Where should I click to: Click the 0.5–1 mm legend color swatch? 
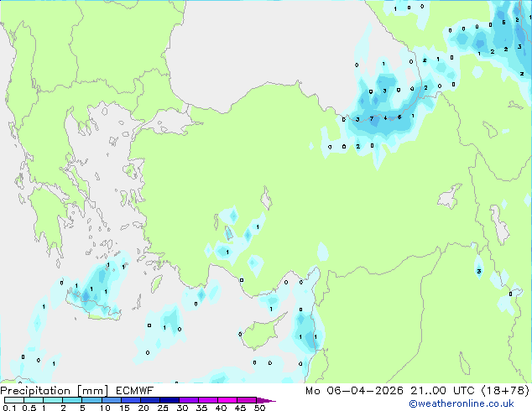(34, 400)
